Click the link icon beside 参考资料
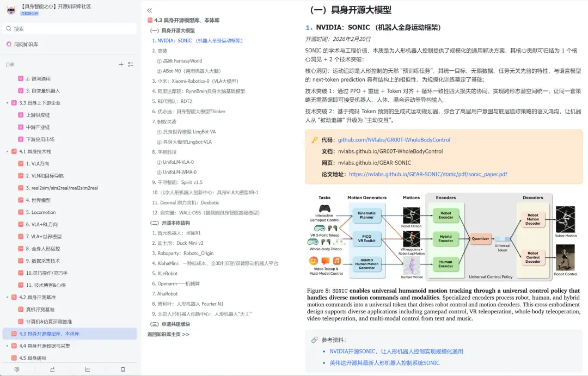 314,340
